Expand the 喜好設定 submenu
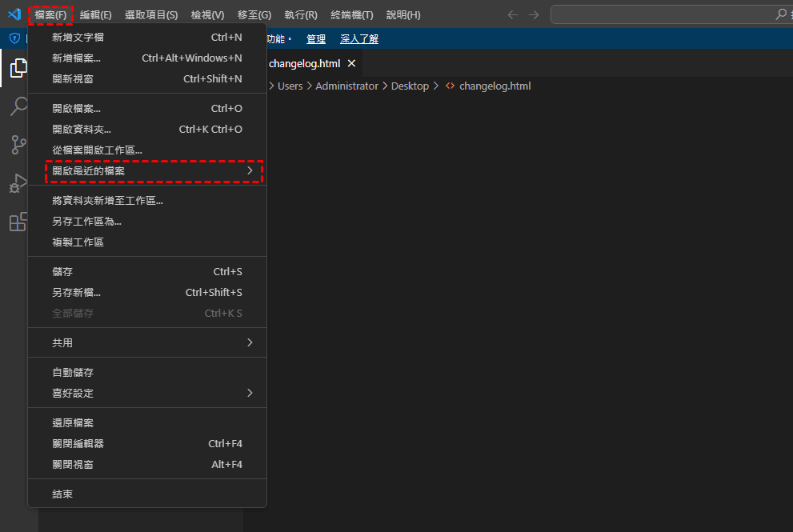 (147, 394)
